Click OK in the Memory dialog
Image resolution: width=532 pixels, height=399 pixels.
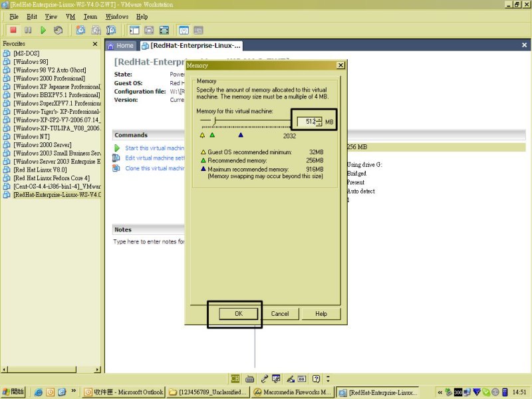239,313
